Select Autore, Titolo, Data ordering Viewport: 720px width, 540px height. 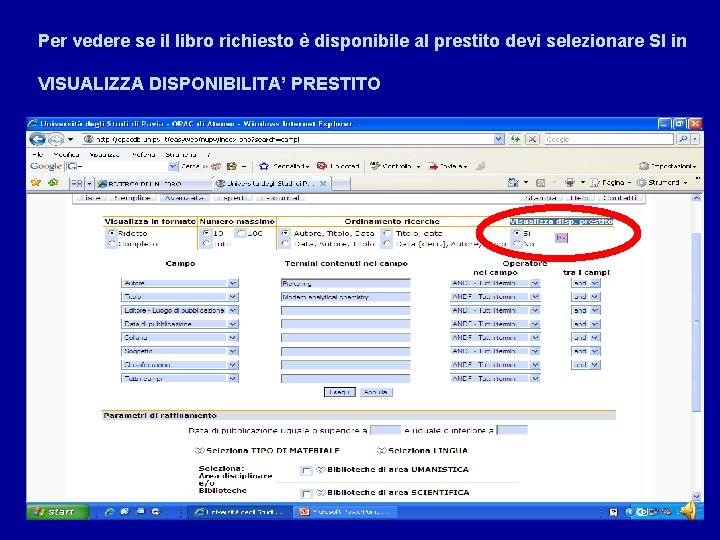click(286, 233)
